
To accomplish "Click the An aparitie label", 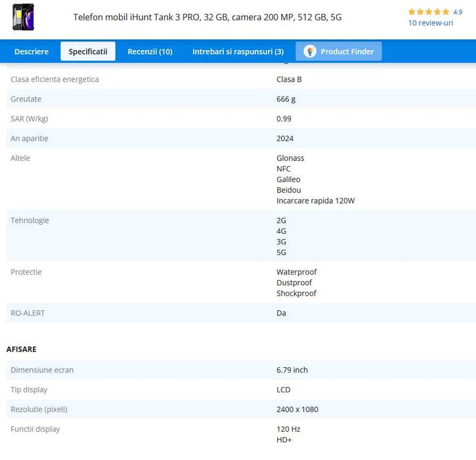I will [30, 139].
